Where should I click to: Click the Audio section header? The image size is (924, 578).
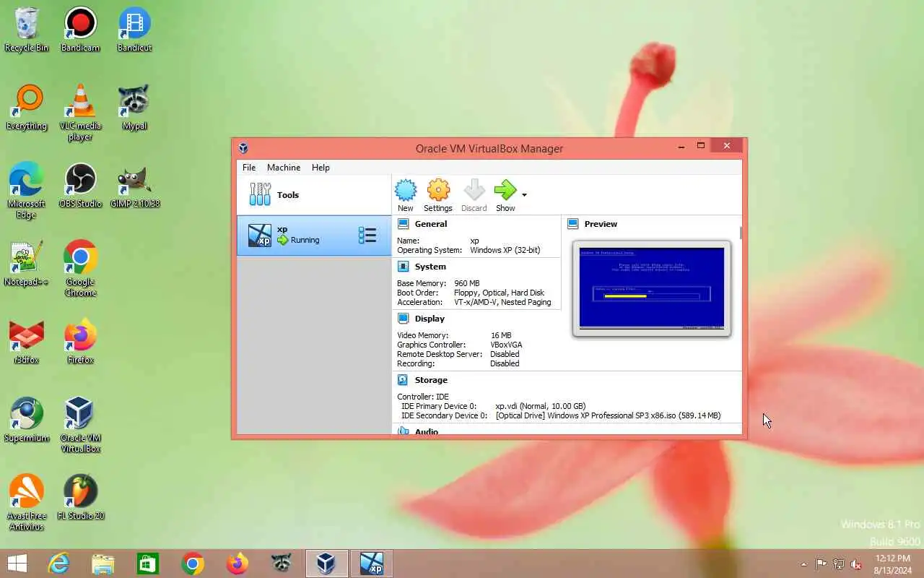pos(427,431)
